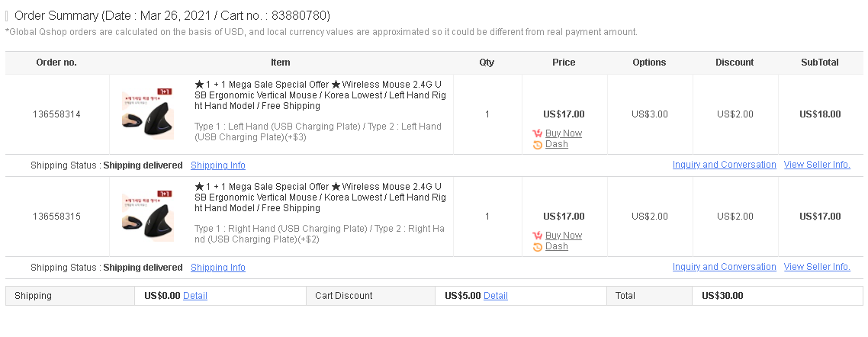Click the Dash clock icon for order 136558314
868x337 pixels.
[x=538, y=145]
